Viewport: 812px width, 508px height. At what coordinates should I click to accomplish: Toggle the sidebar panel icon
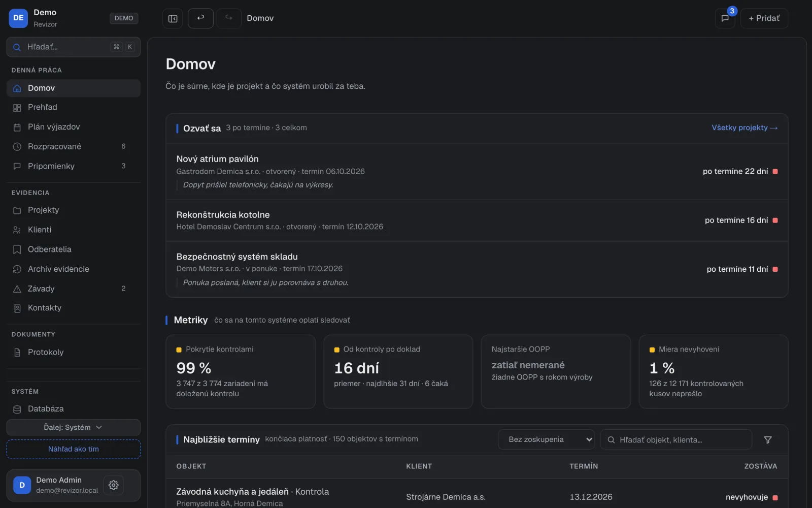(173, 18)
